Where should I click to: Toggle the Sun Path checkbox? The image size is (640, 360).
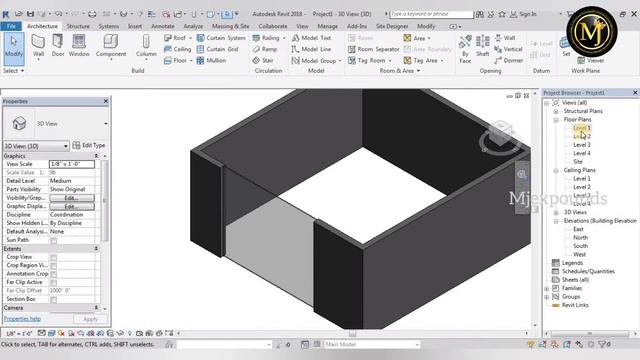click(x=53, y=240)
